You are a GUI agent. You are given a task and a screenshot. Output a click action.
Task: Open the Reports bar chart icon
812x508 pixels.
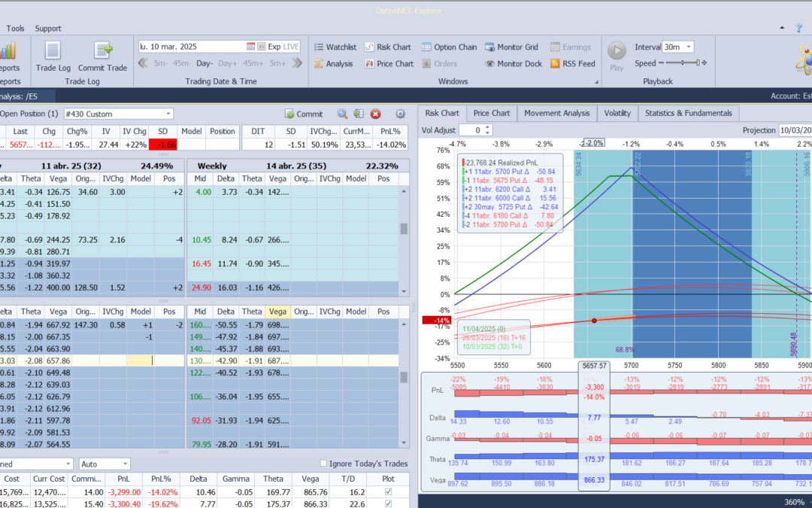click(8, 51)
